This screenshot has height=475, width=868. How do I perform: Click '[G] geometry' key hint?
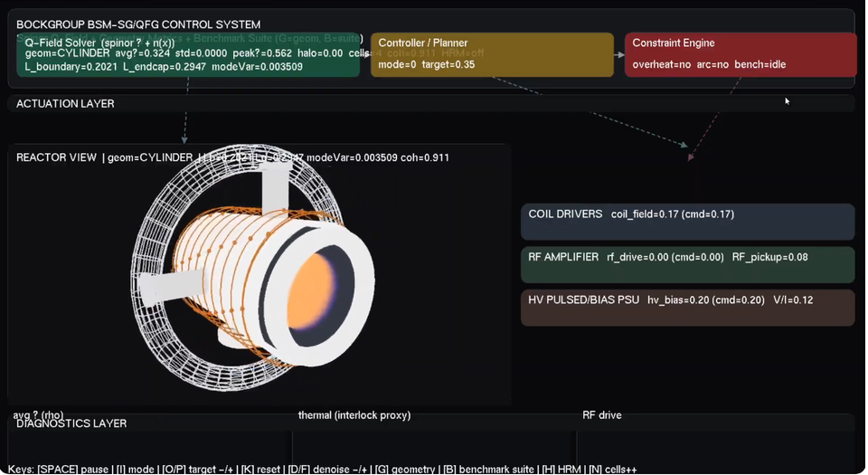(406, 470)
